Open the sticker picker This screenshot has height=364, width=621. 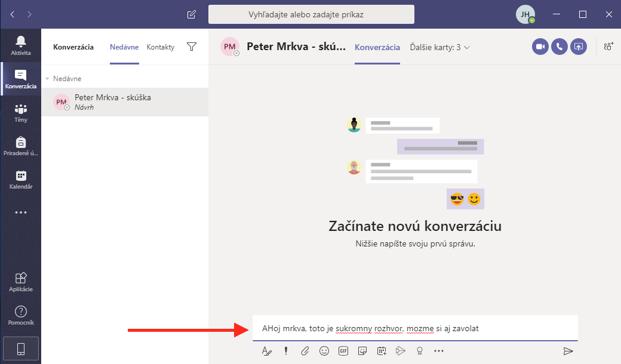(362, 351)
